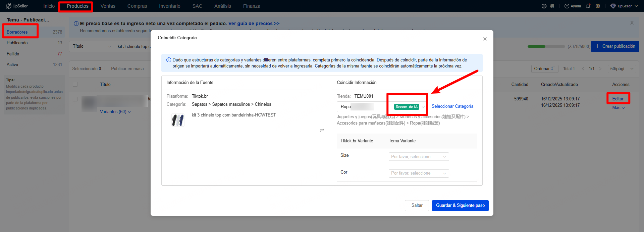
Task: Open the Cor Temu variant dropdown
Action: coord(418,173)
